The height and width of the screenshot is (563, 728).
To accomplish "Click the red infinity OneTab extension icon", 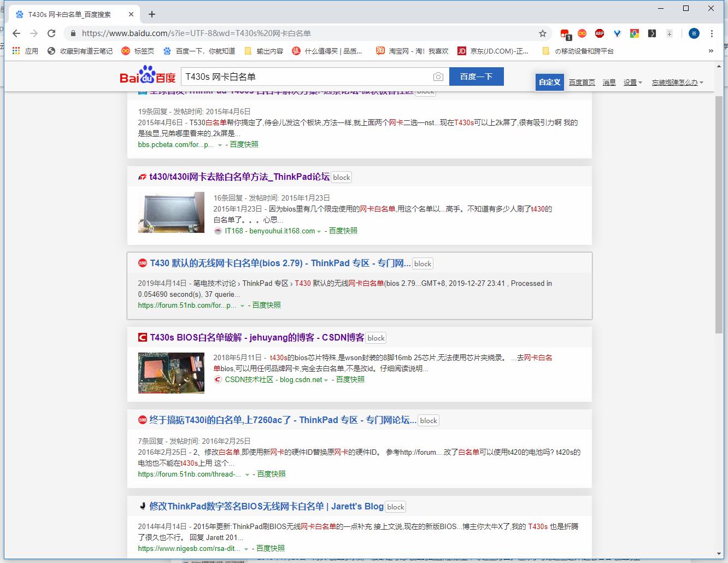I will [582, 33].
